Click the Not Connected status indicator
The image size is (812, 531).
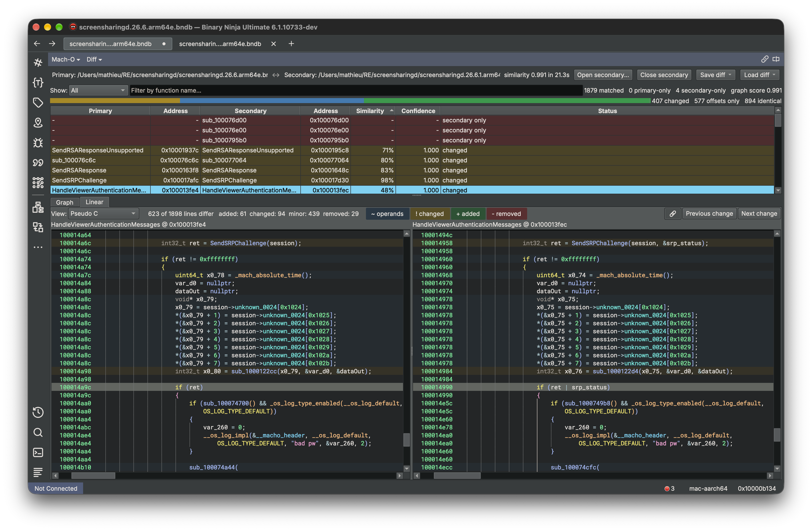(x=56, y=488)
